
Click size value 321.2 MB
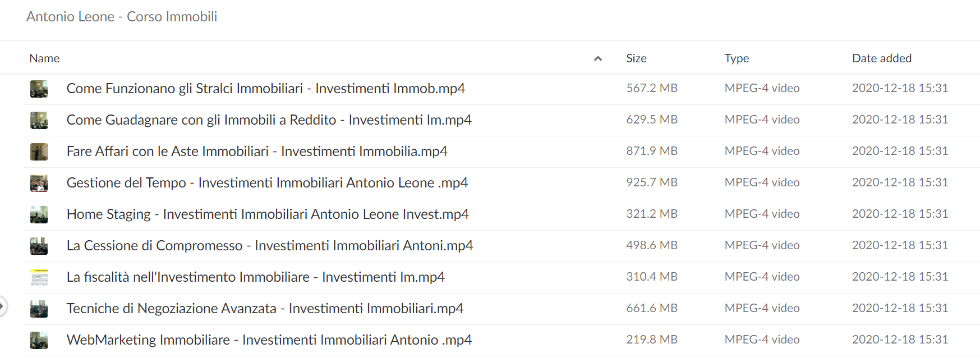pyautogui.click(x=652, y=214)
